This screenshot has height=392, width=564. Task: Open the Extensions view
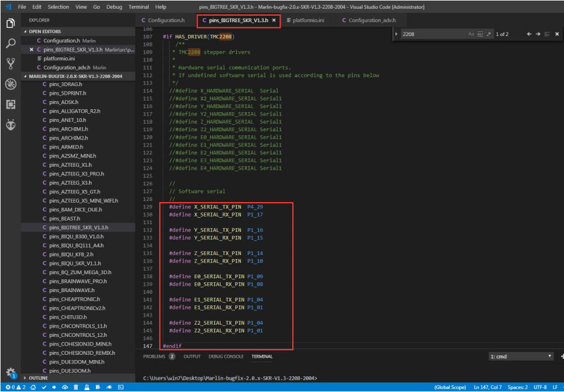(x=10, y=105)
